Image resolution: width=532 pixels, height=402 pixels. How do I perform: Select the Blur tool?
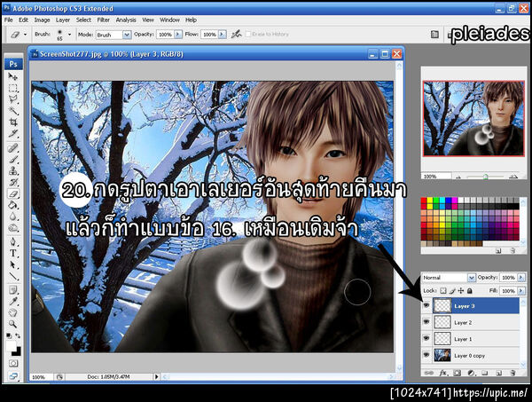tap(13, 216)
